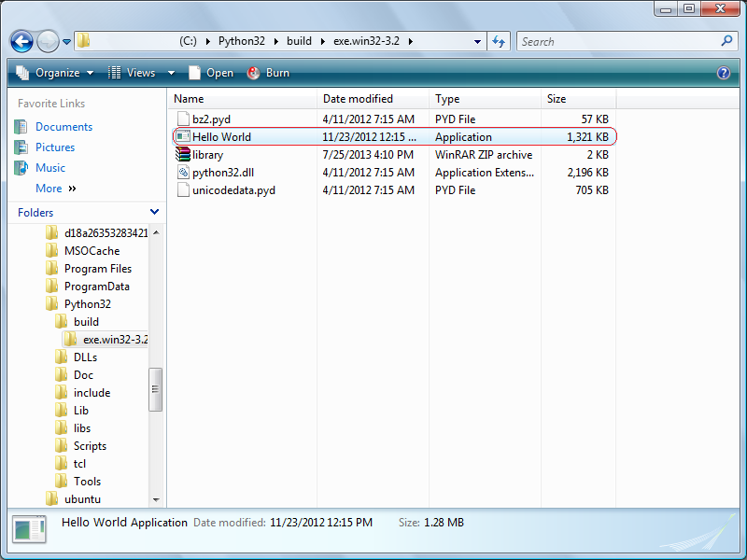
Task: Click the 1,321 KB size cell
Action: pyautogui.click(x=587, y=137)
